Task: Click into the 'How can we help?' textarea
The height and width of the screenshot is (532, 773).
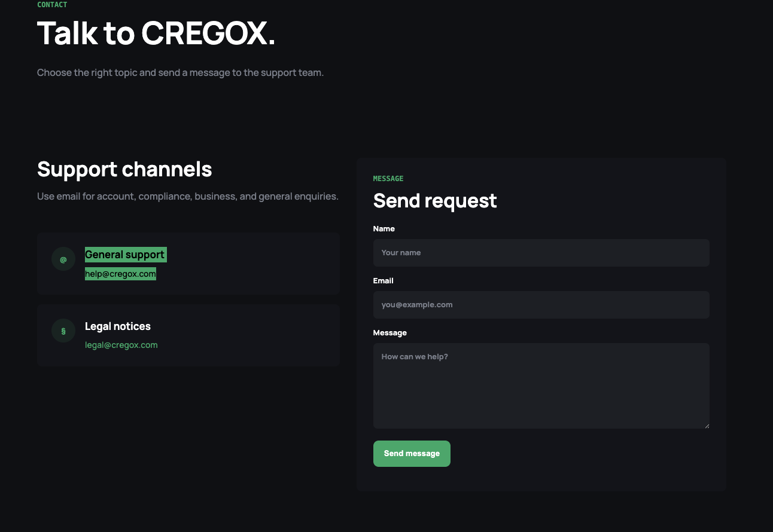Action: coord(541,386)
